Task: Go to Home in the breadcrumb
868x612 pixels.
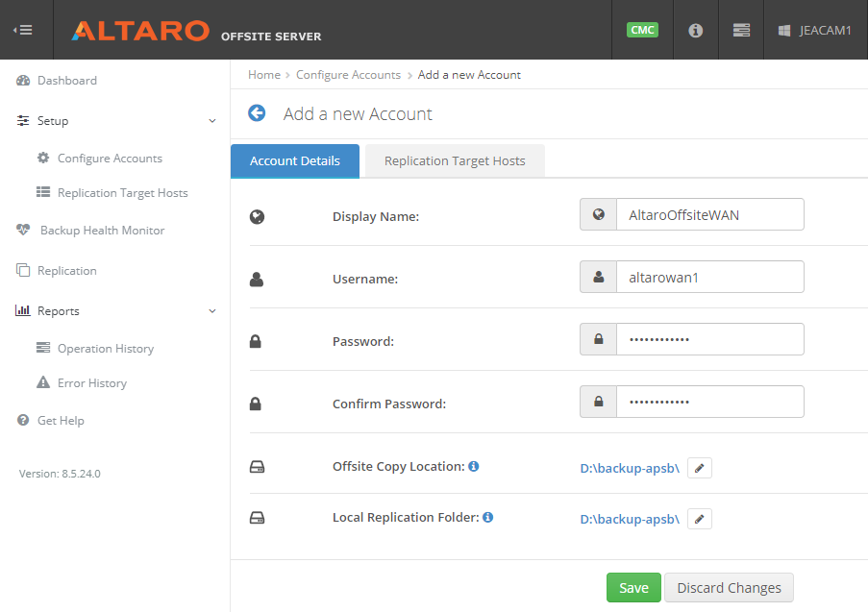Action: 264,75
